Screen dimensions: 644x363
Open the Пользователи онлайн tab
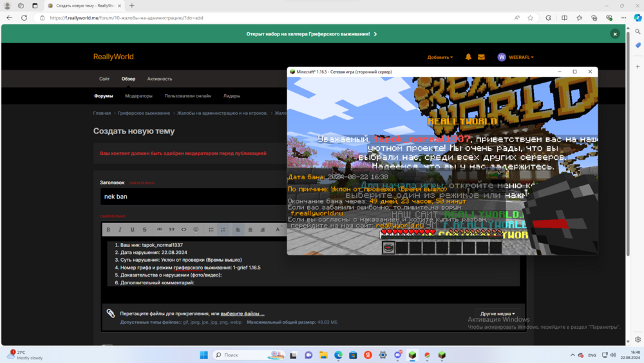pos(187,96)
